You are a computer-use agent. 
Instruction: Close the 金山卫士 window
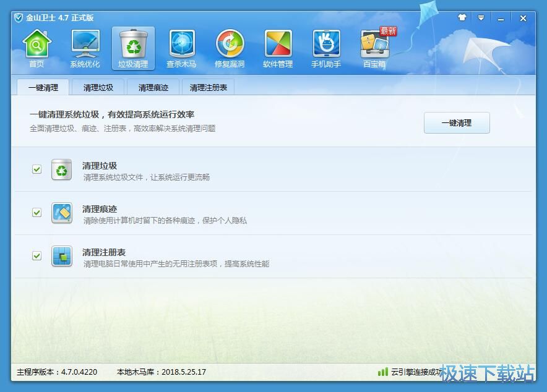(523, 18)
